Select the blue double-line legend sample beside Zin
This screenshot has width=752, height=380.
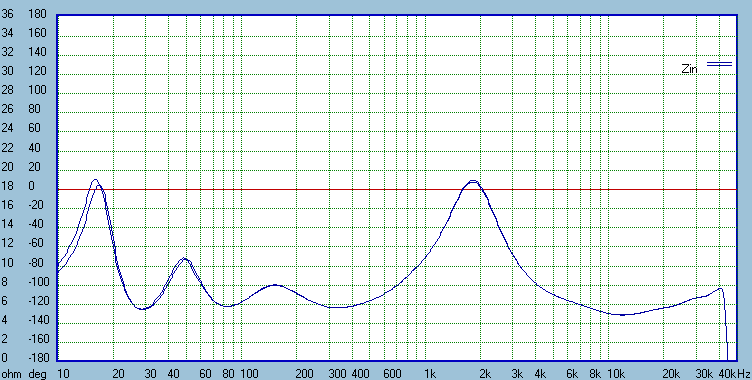(719, 63)
